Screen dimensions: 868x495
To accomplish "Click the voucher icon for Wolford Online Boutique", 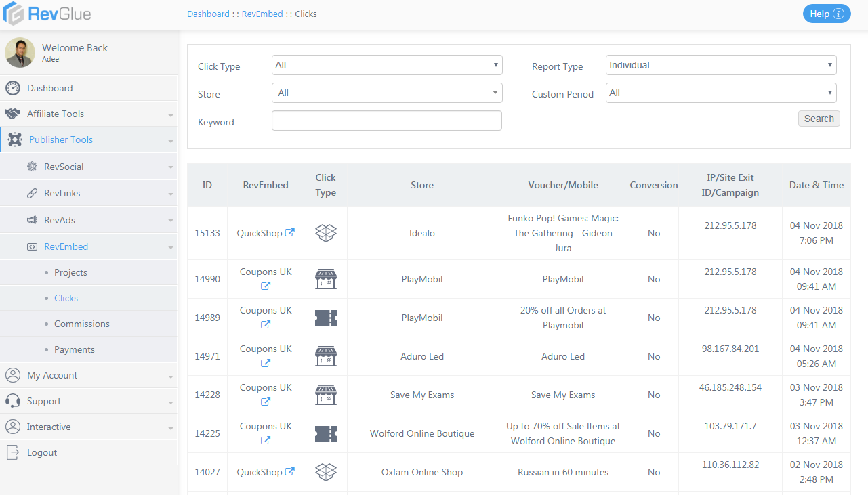I will point(326,433).
